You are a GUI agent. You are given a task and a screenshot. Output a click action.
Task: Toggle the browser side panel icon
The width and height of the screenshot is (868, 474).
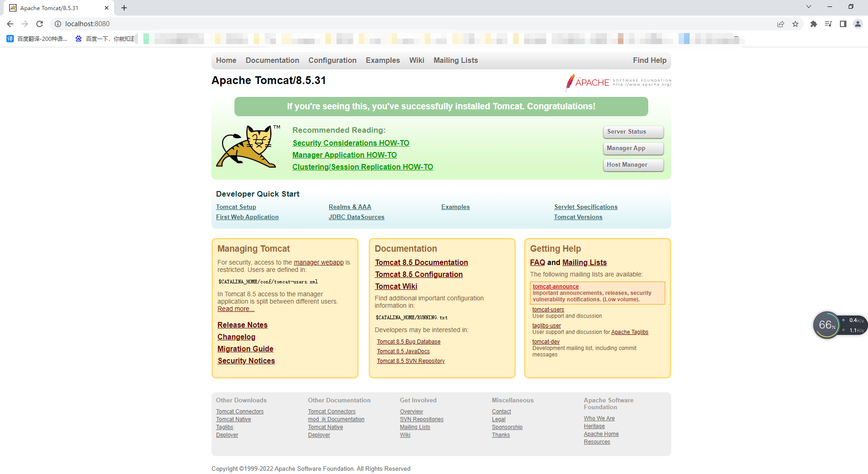pos(843,24)
